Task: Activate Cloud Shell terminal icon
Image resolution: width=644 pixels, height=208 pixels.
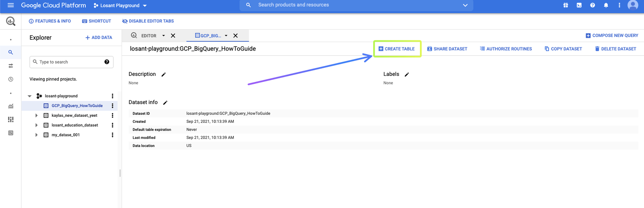Action: (x=579, y=5)
